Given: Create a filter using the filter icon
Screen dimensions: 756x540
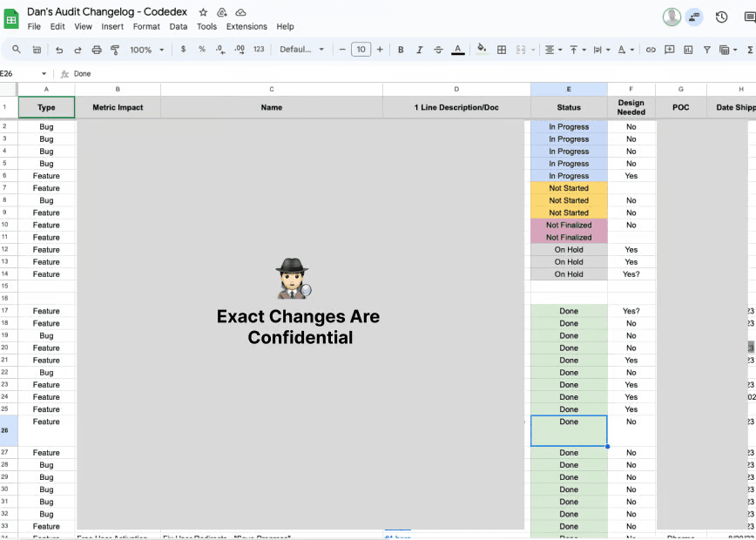Looking at the screenshot, I should 707,50.
